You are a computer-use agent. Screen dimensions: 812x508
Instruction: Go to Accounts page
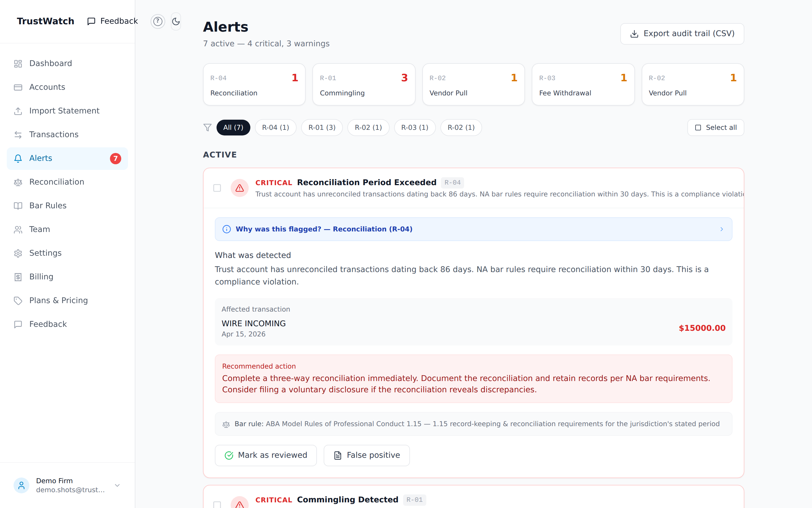point(67,87)
